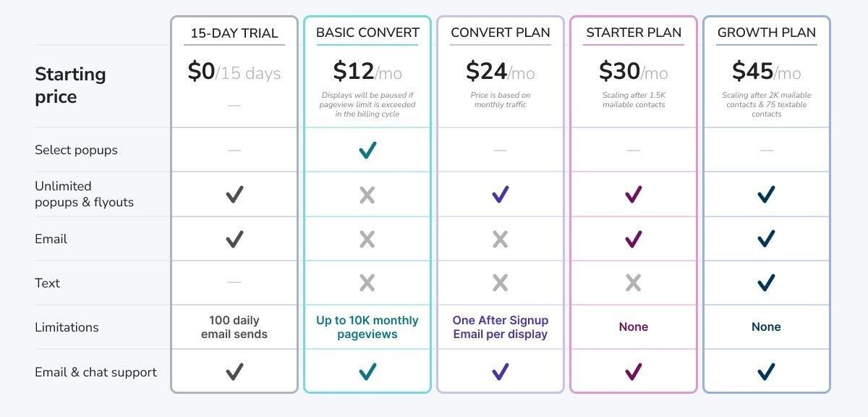Select the BASIC CONVERT column header
The width and height of the screenshot is (868, 417).
pyautogui.click(x=367, y=33)
